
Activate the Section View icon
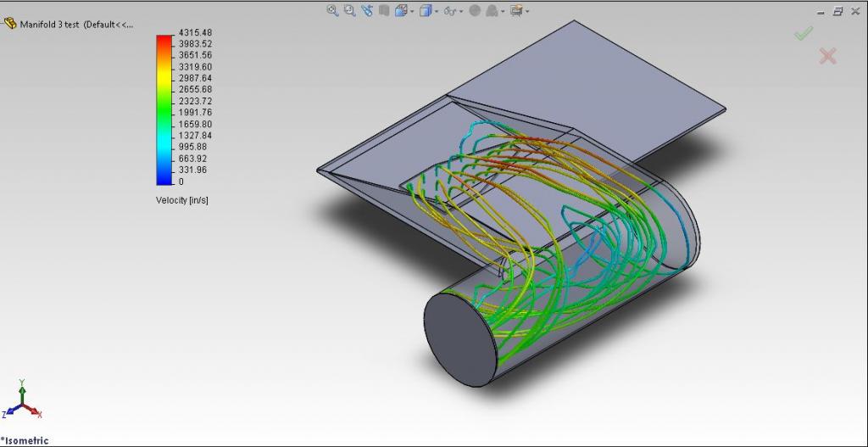point(384,10)
